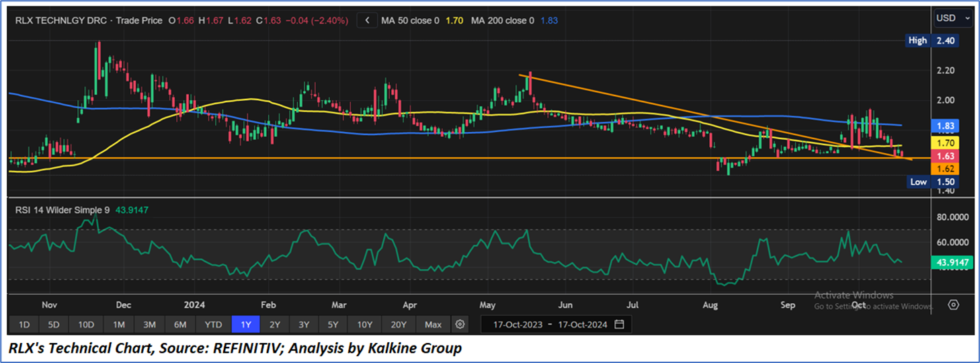The width and height of the screenshot is (980, 363).
Task: Click the MA 200 close indicator label
Action: [x=502, y=21]
